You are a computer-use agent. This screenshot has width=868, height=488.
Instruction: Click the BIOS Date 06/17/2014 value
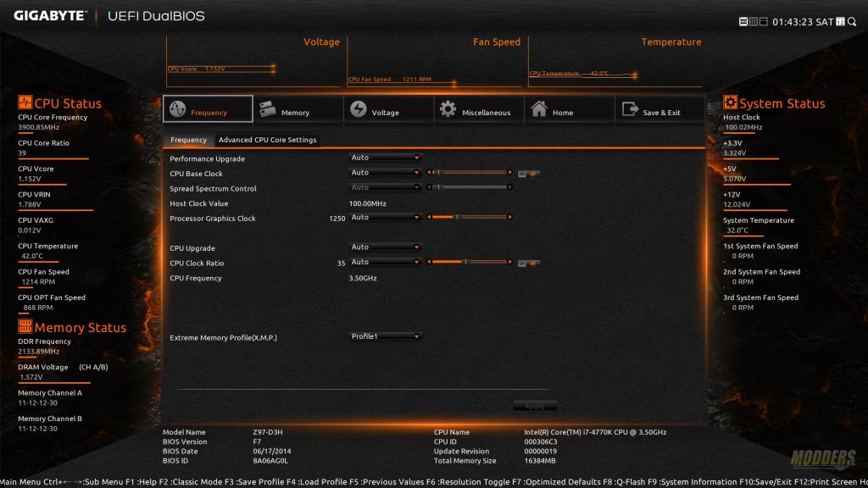click(272, 452)
